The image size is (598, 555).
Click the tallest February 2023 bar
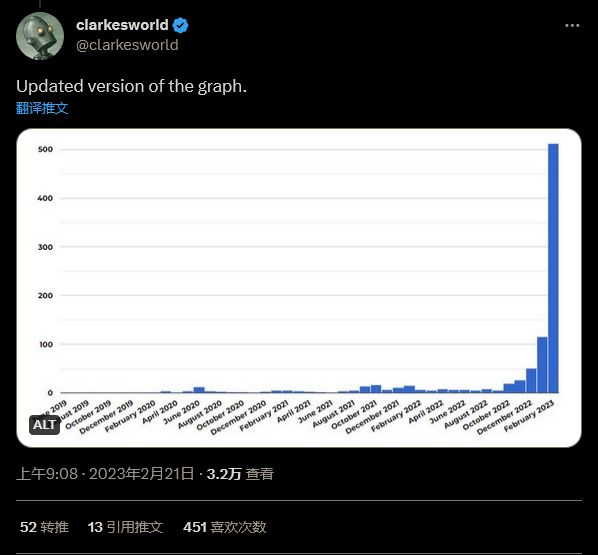[553, 268]
